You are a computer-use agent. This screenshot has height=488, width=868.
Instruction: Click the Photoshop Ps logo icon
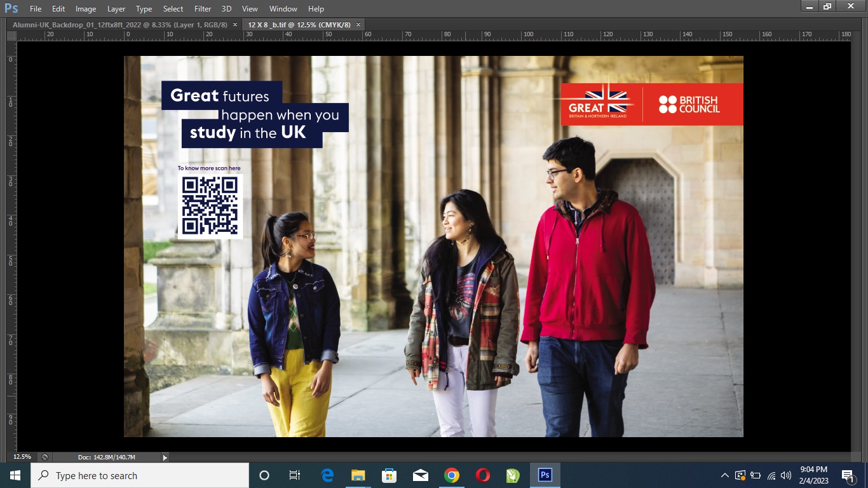click(x=11, y=8)
